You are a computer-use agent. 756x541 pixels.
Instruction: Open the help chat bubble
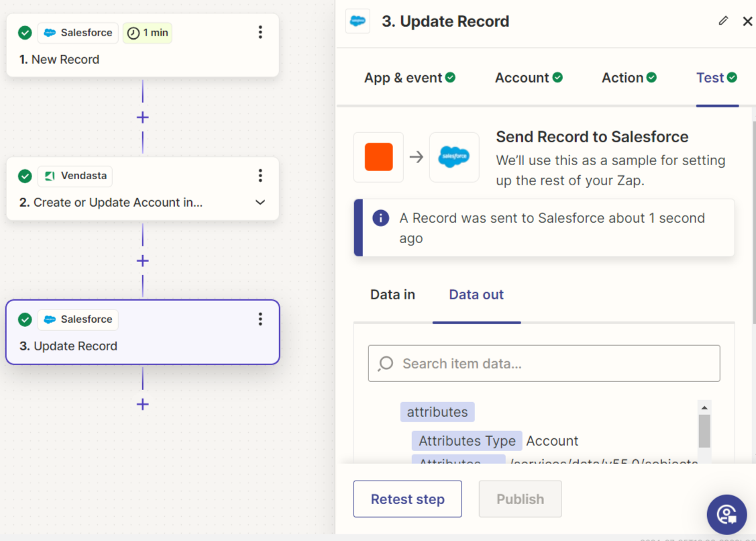coord(727,514)
